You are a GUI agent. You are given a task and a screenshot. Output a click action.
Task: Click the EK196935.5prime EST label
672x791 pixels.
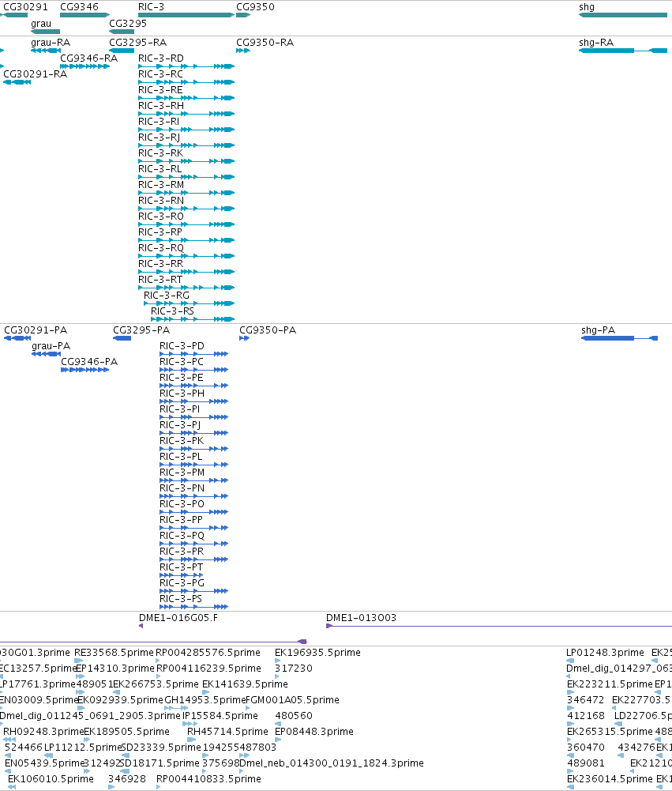click(317, 653)
